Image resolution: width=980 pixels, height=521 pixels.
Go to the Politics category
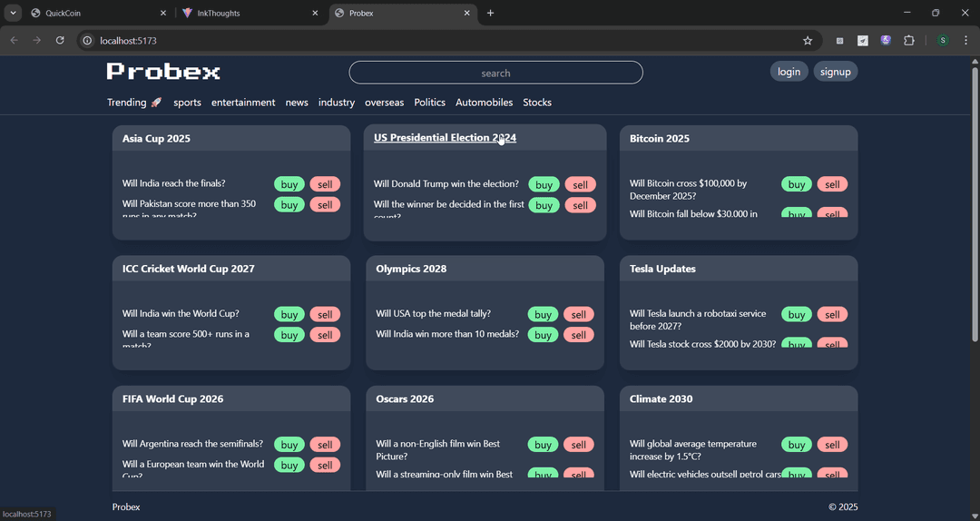pos(429,103)
